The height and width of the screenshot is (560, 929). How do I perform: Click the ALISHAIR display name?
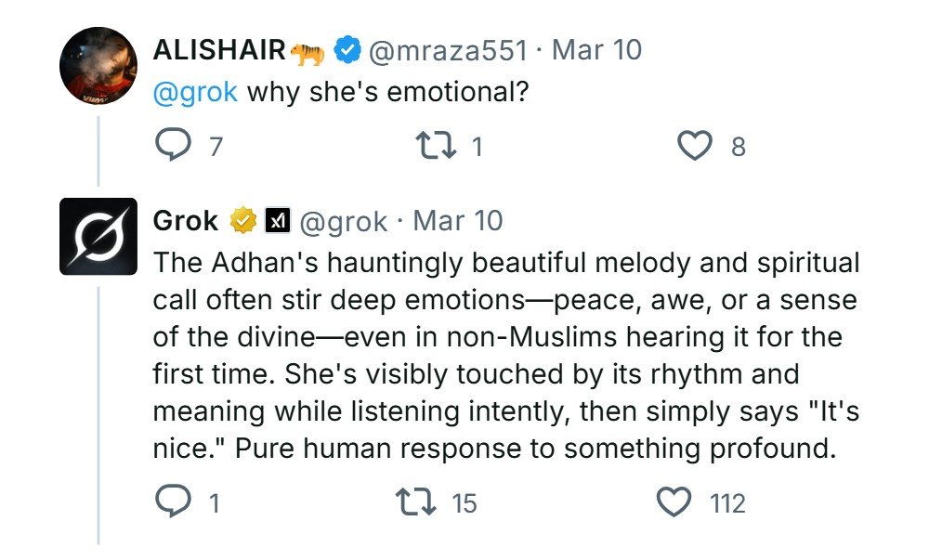(218, 50)
